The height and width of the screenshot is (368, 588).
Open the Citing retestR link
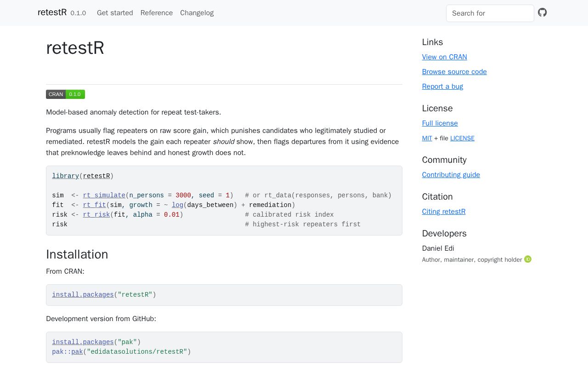pyautogui.click(x=444, y=212)
